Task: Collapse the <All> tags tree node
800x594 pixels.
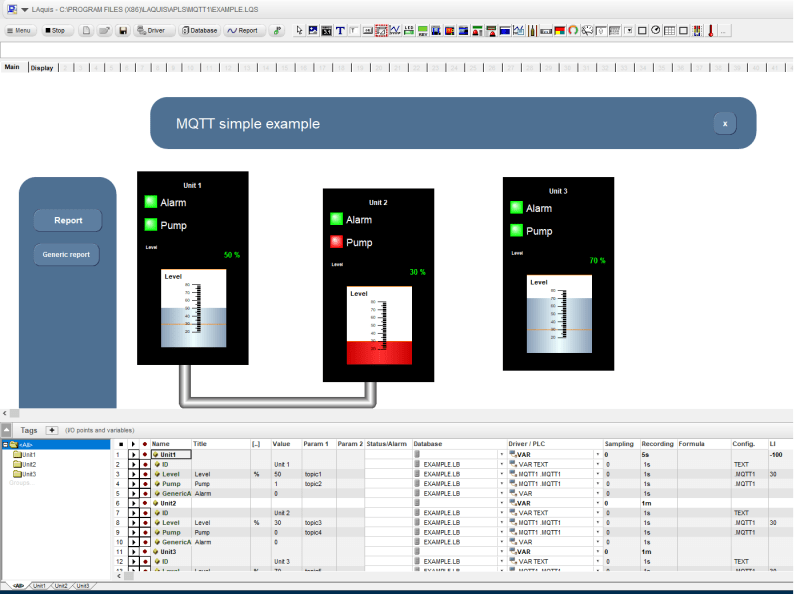Action: pyautogui.click(x=5, y=444)
